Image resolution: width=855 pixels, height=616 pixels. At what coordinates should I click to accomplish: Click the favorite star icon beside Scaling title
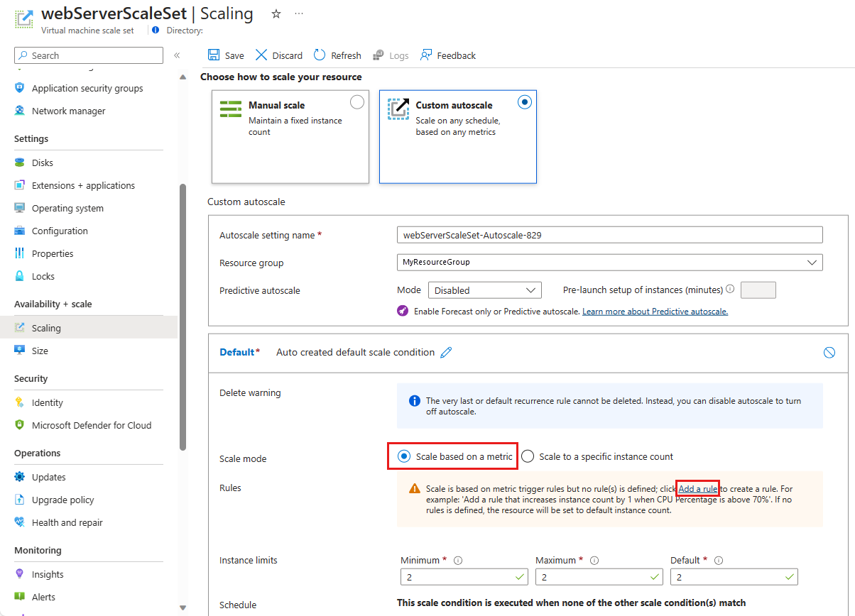pyautogui.click(x=276, y=13)
